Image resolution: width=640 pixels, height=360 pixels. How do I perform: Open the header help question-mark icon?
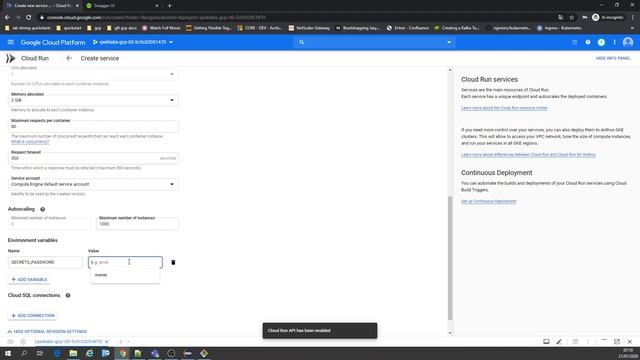(x=588, y=42)
